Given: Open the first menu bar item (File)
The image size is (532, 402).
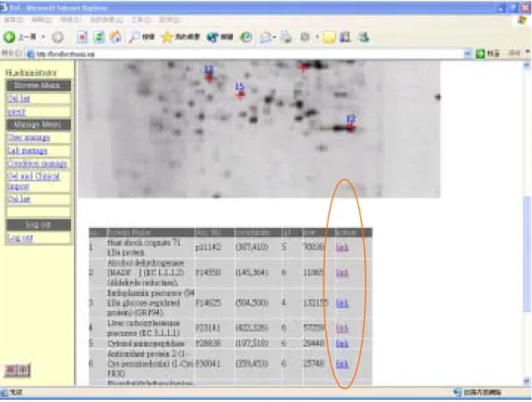Looking at the screenshot, I should [x=14, y=20].
